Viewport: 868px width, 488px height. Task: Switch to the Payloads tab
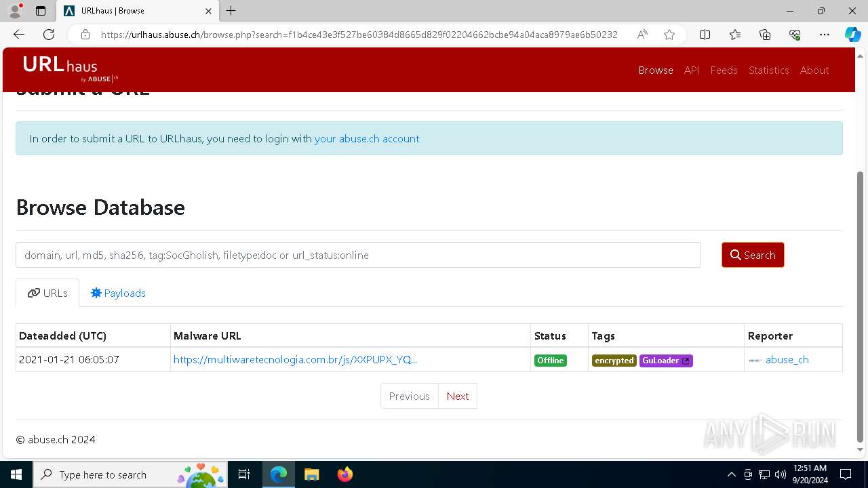118,293
